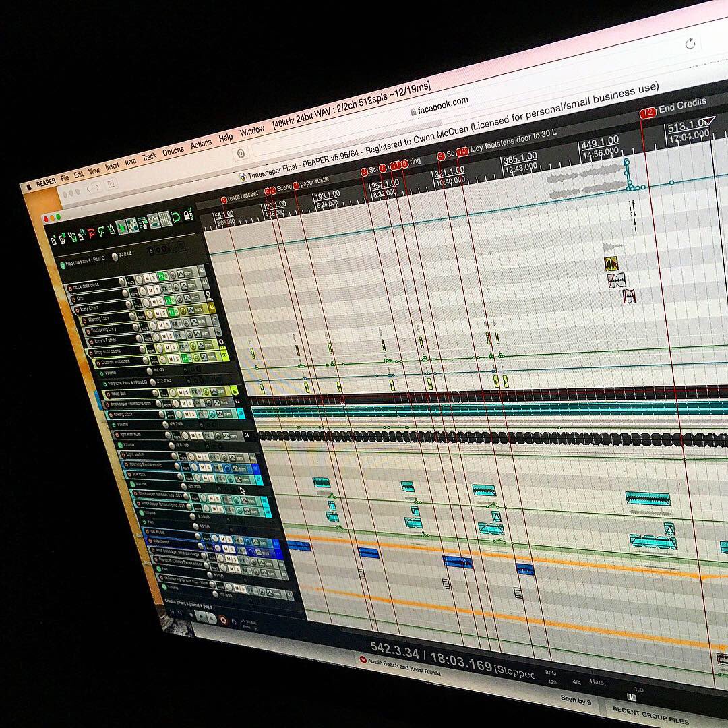Screen dimensions: 728x728
Task: Toggle the Repeat loop icon in transport
Action: click(234, 621)
